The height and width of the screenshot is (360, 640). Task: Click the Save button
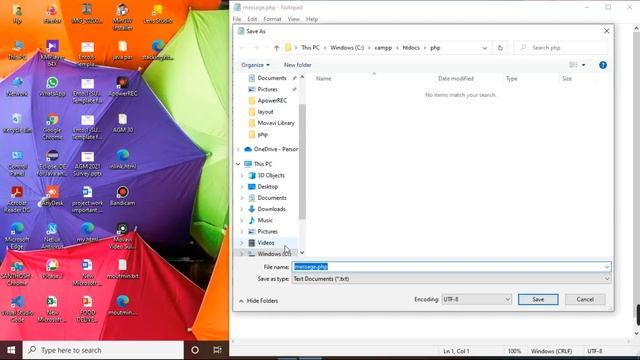pyautogui.click(x=538, y=299)
